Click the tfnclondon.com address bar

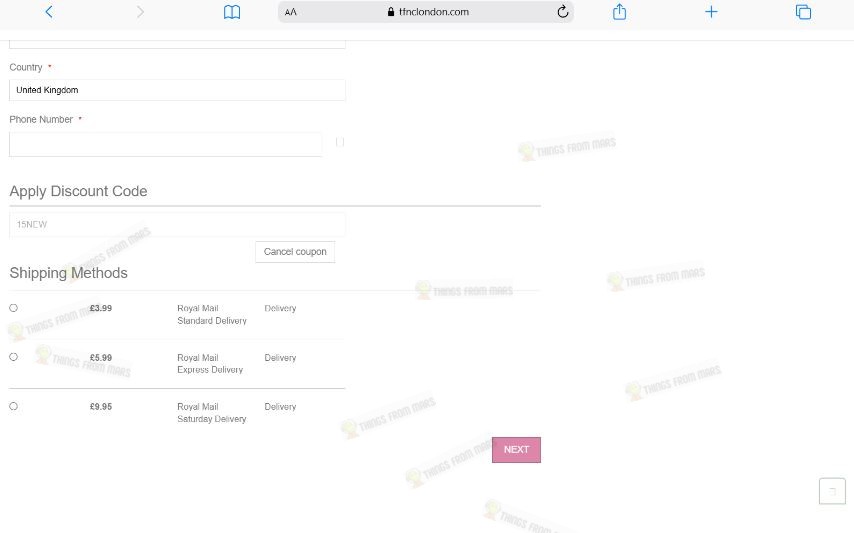(x=426, y=12)
